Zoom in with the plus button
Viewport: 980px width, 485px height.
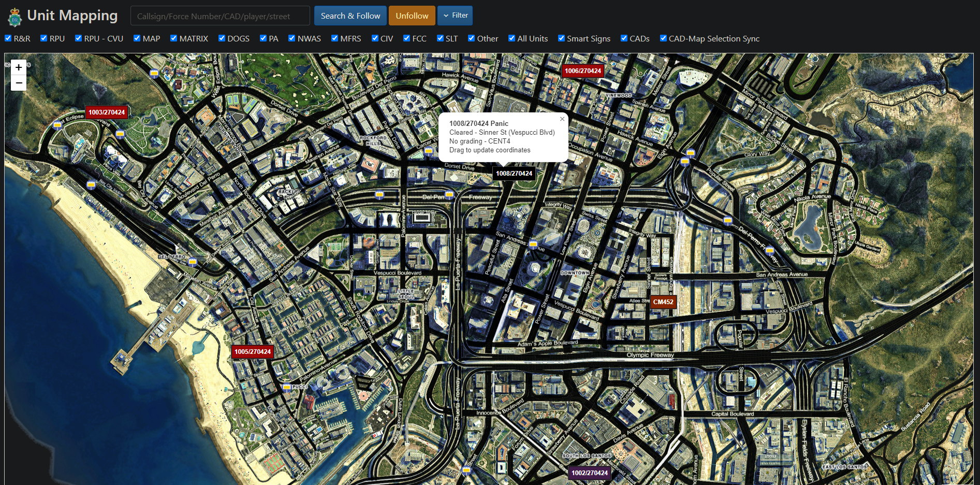tap(19, 67)
